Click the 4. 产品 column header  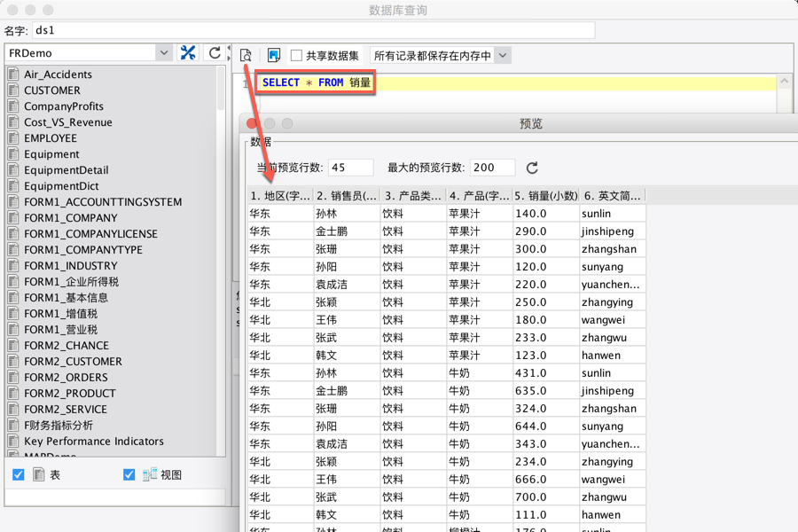[x=479, y=195]
